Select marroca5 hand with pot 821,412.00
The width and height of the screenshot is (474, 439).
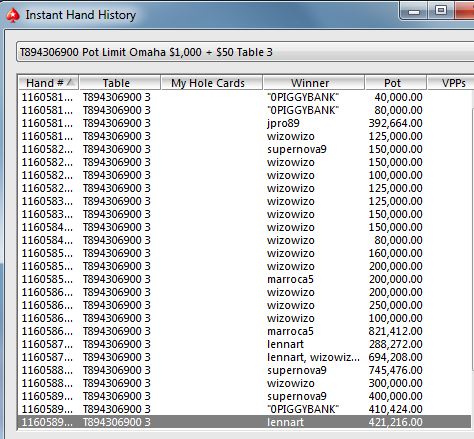coord(245,331)
